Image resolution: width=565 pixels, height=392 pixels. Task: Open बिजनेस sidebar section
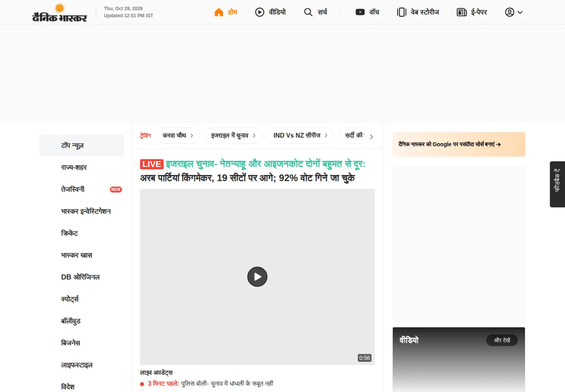click(x=82, y=343)
